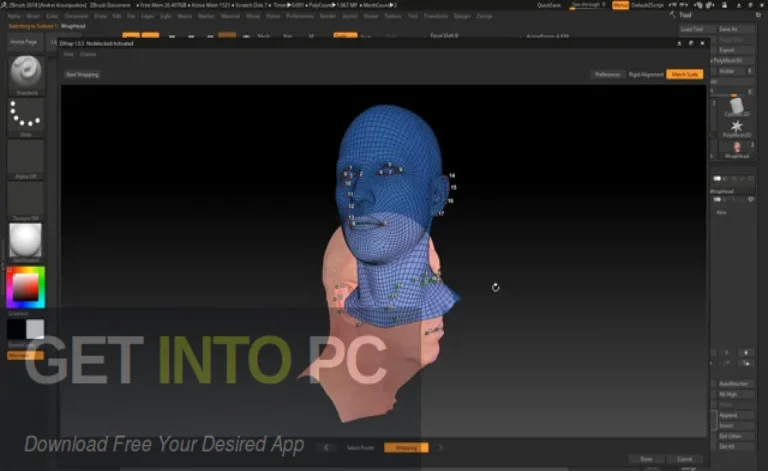Open the Preferences in ZWrap window

(607, 74)
